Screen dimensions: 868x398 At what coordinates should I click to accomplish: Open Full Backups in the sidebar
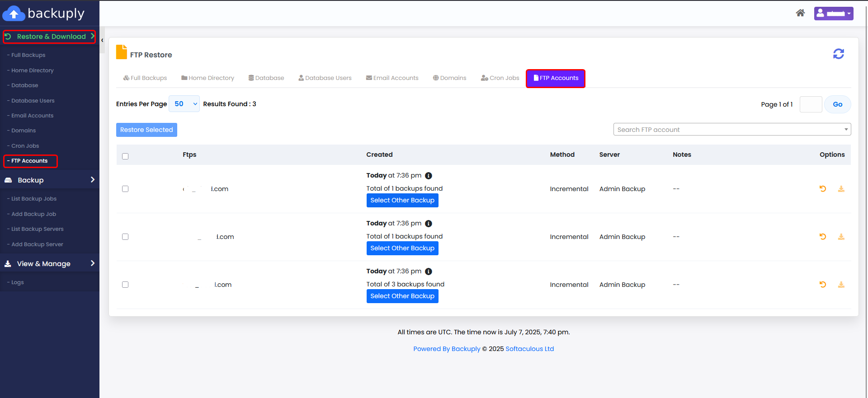(x=28, y=55)
